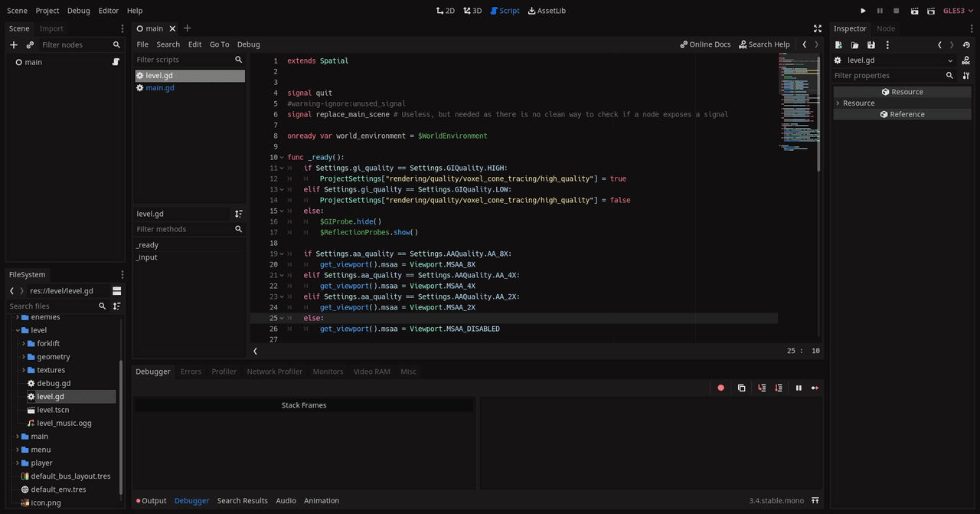
Task: Open the Search Help reference
Action: pyautogui.click(x=764, y=44)
